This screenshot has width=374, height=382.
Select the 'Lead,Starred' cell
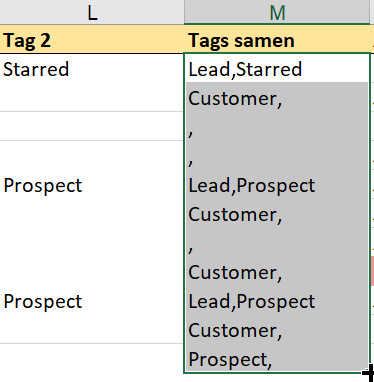coord(277,68)
